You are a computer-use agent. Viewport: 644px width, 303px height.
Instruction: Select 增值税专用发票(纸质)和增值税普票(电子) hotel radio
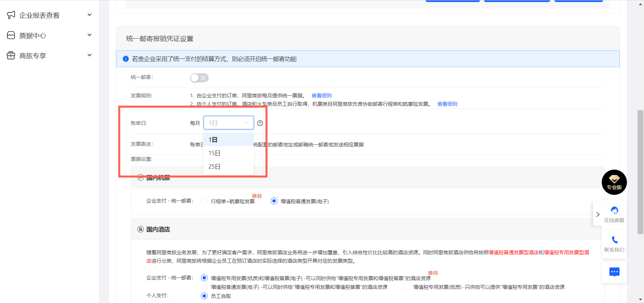pyautogui.click(x=204, y=278)
